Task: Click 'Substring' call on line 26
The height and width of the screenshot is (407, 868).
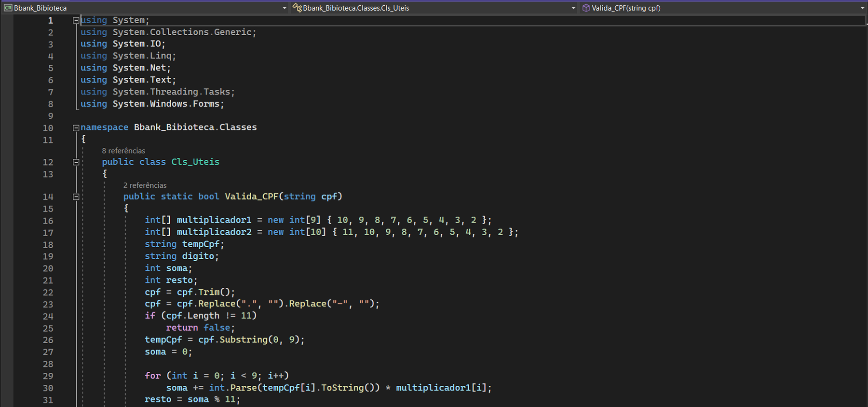Action: 244,340
